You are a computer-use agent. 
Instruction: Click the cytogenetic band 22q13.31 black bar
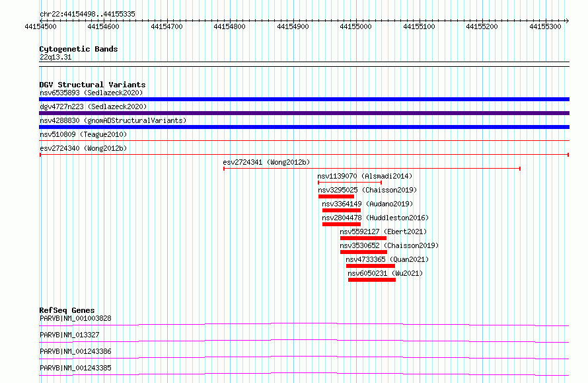pos(304,64)
